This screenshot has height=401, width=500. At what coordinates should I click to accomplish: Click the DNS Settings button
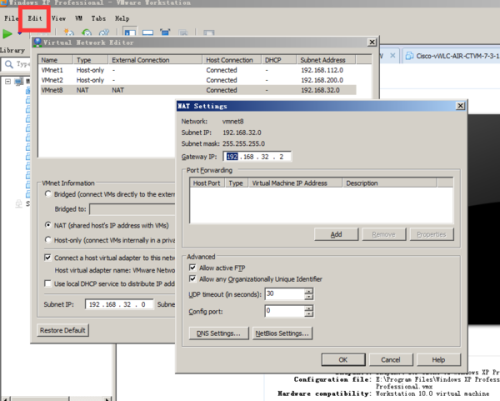tap(219, 333)
